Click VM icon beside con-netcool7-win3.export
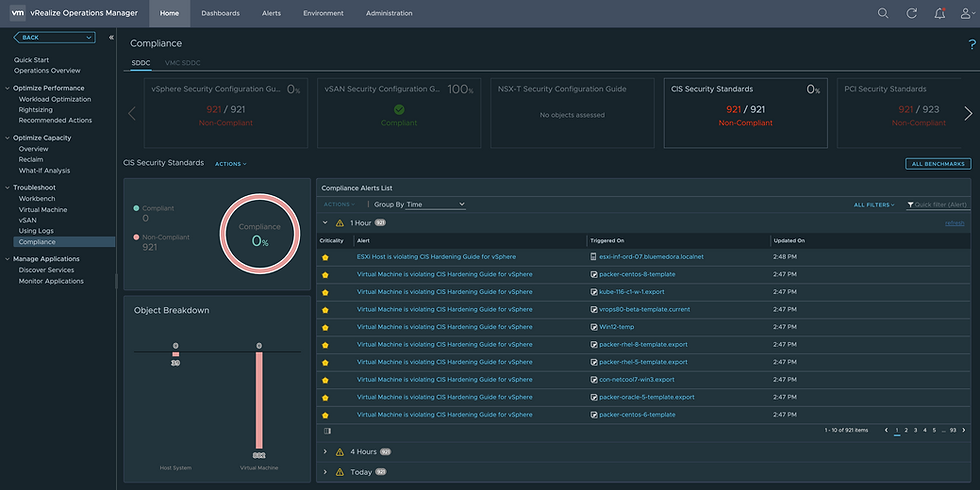The image size is (980, 490). (594, 379)
